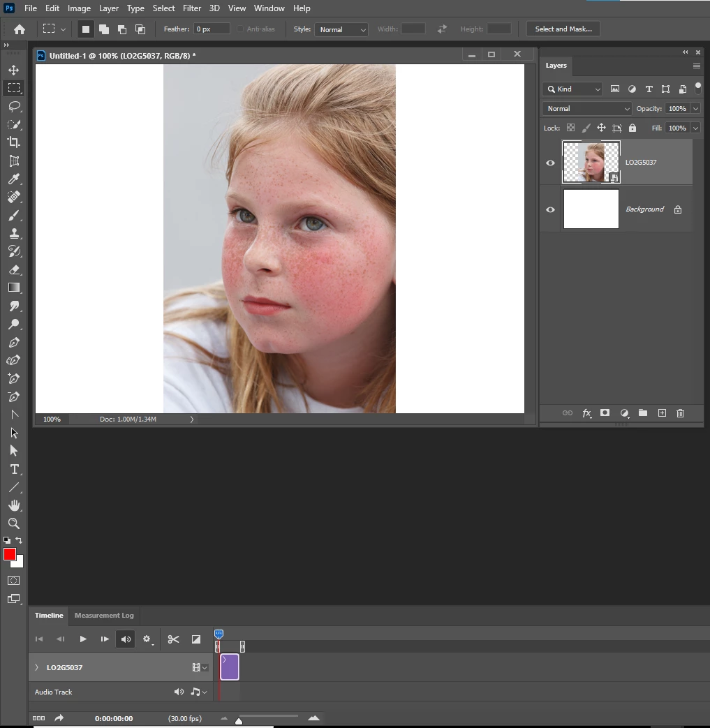Choose Subtract from selection mode
The height and width of the screenshot is (728, 710).
122,29
